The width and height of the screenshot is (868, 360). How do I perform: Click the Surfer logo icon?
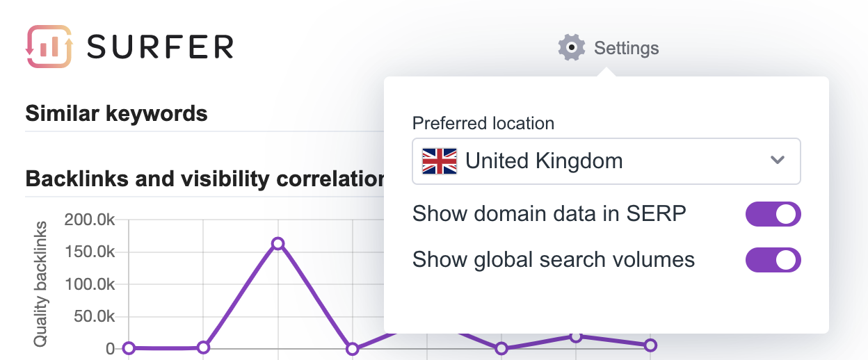point(49,47)
